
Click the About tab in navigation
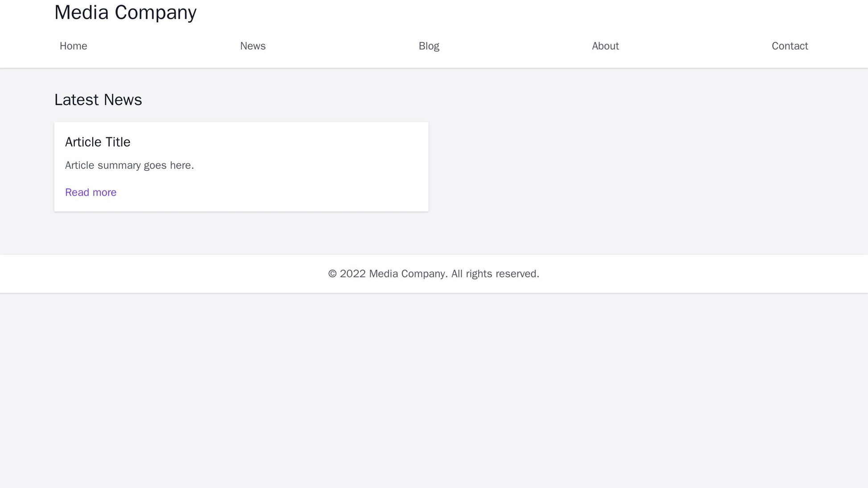pos(606,46)
